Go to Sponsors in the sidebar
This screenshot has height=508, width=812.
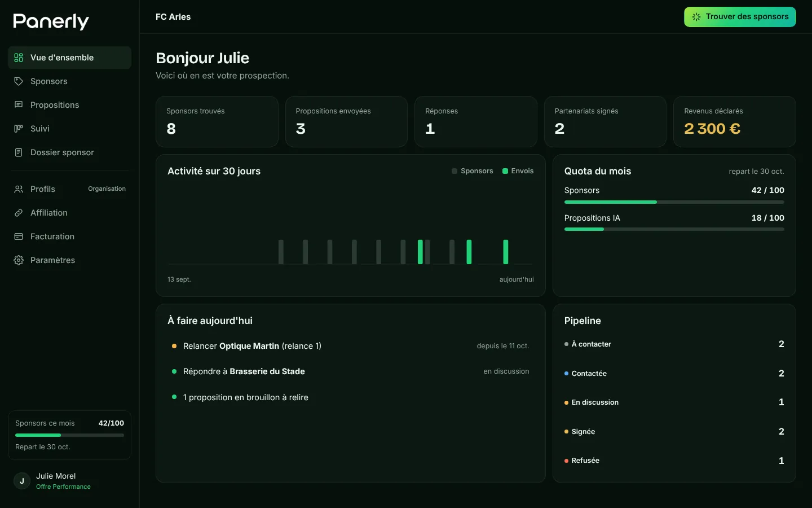(x=69, y=81)
